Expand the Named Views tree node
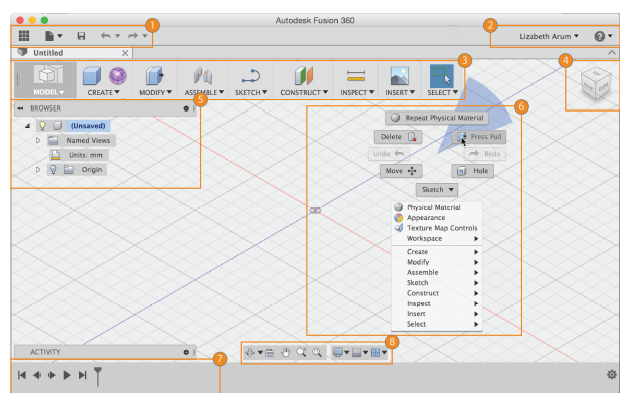The image size is (630, 403). pos(38,141)
